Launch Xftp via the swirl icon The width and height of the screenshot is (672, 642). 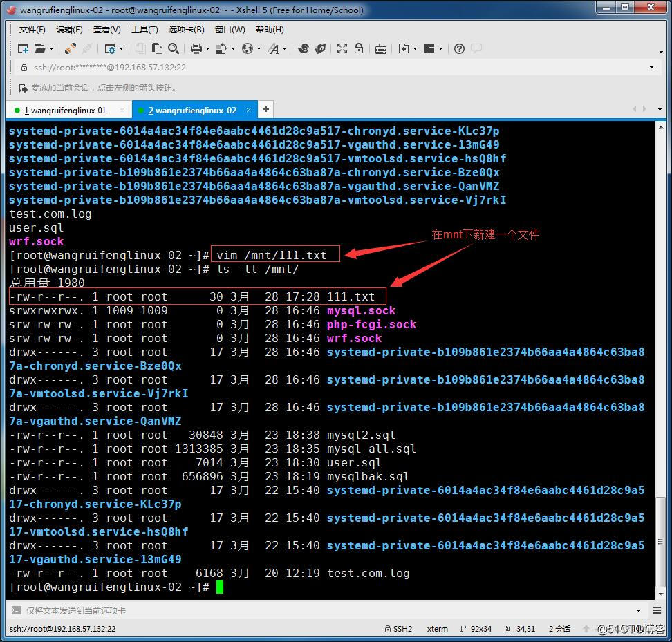(x=304, y=48)
